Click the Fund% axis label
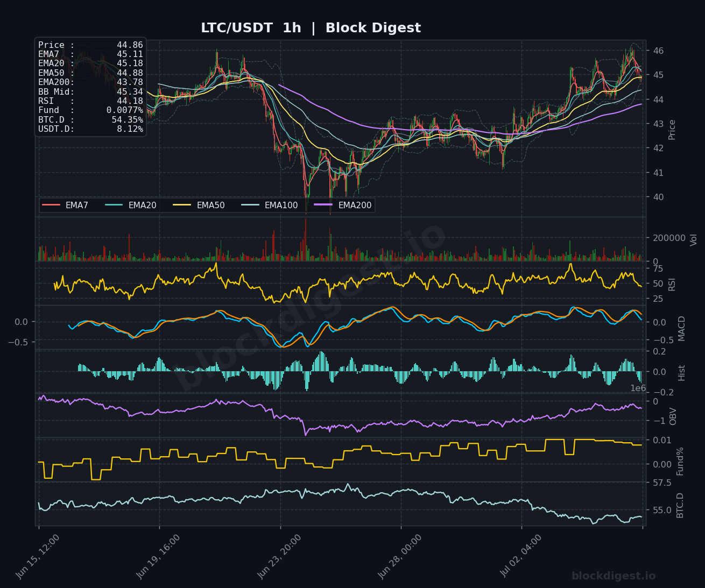 [680, 461]
